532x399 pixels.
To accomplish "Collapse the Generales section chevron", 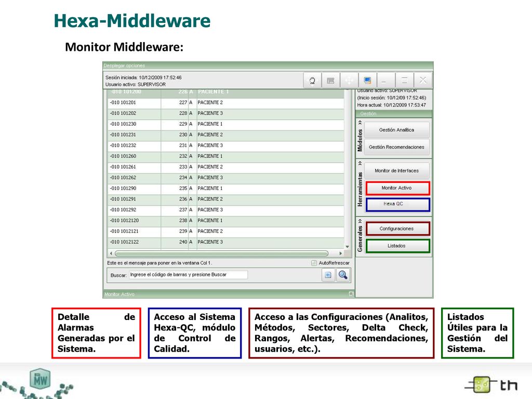I will (360, 221).
